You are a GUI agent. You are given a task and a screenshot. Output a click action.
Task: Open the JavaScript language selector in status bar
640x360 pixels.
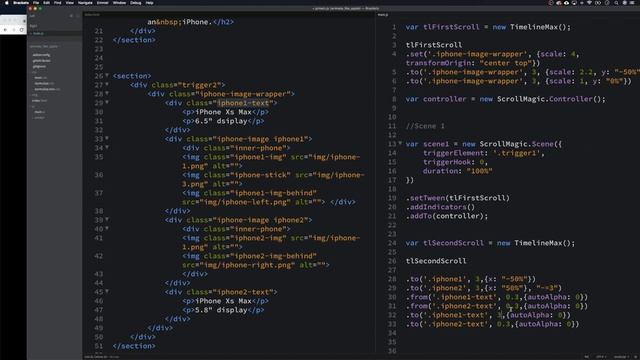(622, 357)
